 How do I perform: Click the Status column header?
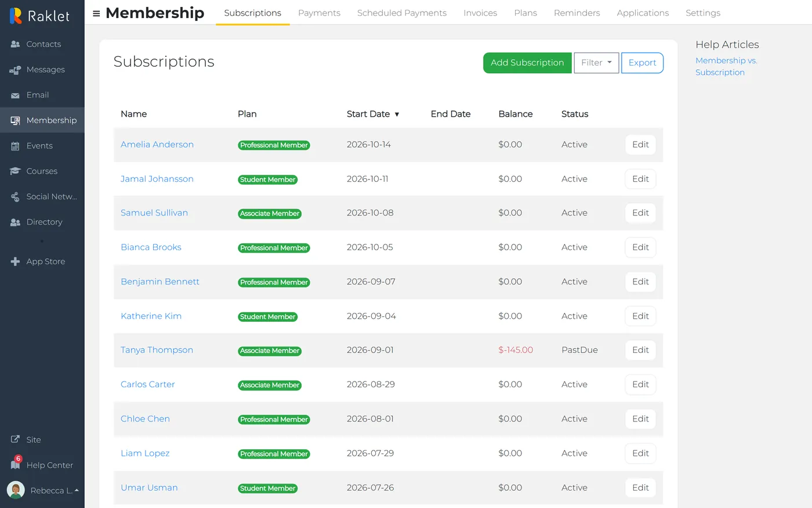click(575, 114)
